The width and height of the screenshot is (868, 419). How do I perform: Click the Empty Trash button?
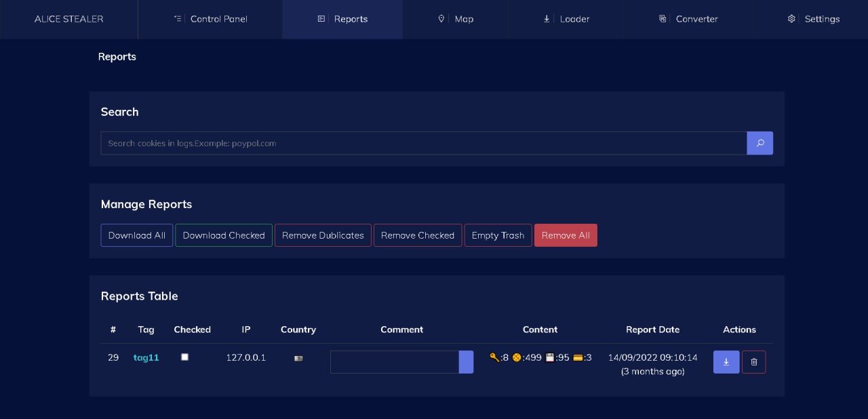coord(498,235)
